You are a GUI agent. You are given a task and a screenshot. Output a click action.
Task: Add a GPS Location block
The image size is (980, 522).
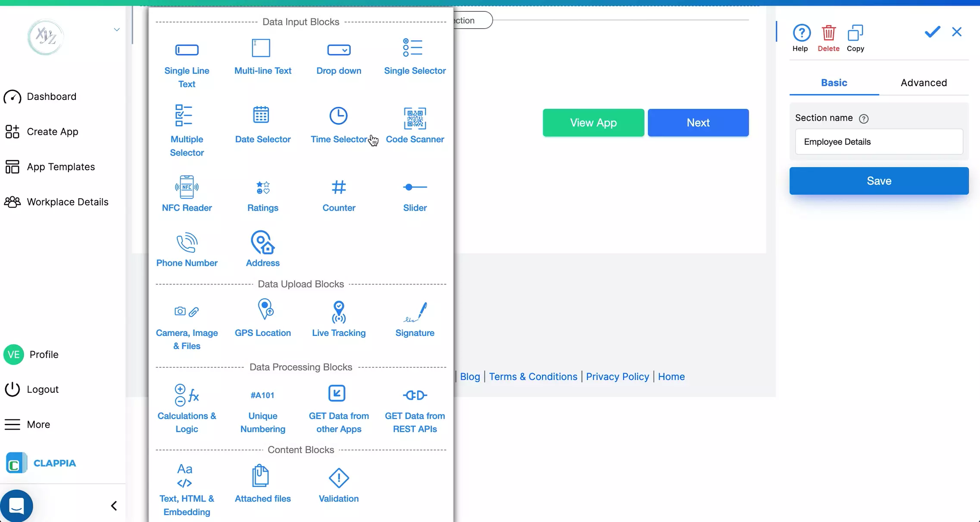262,318
